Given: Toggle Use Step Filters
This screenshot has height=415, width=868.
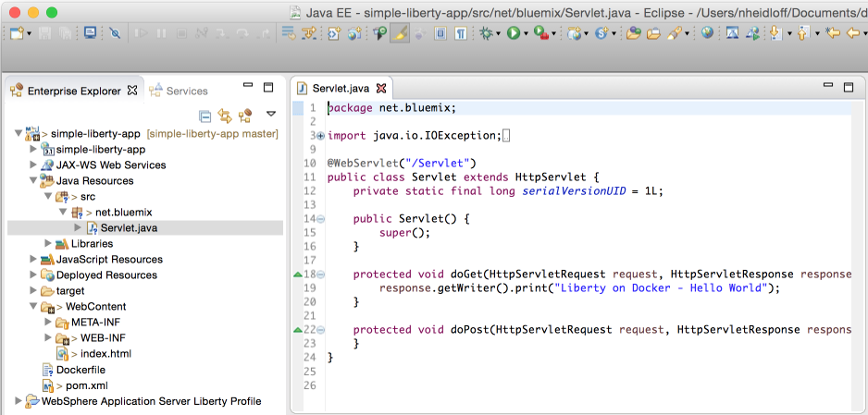Looking at the screenshot, I should click(308, 33).
